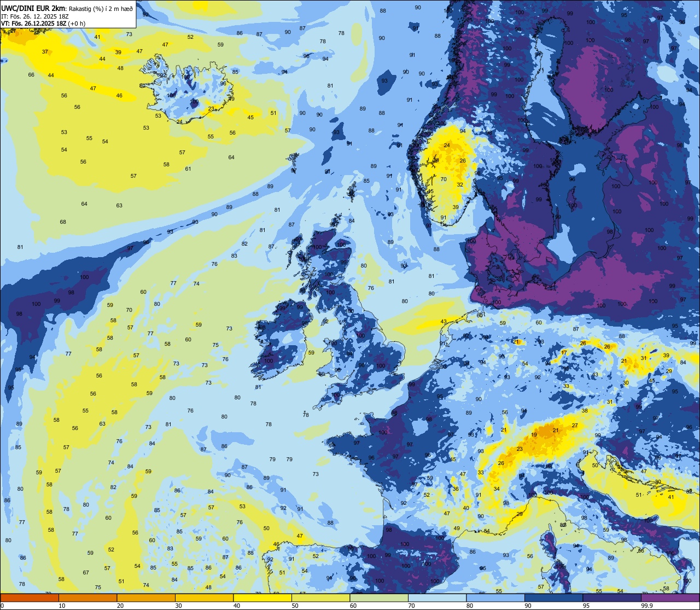Click the legend tick label "0"
Viewport: 700px width, 610px height.
click(x=2, y=606)
